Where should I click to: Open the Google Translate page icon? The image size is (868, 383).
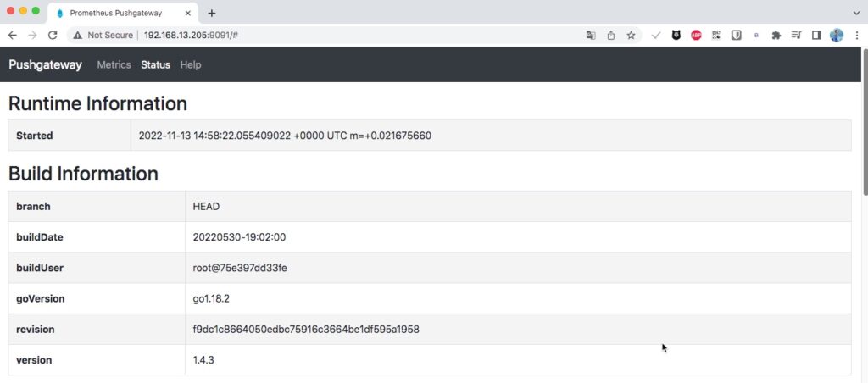[x=591, y=36]
